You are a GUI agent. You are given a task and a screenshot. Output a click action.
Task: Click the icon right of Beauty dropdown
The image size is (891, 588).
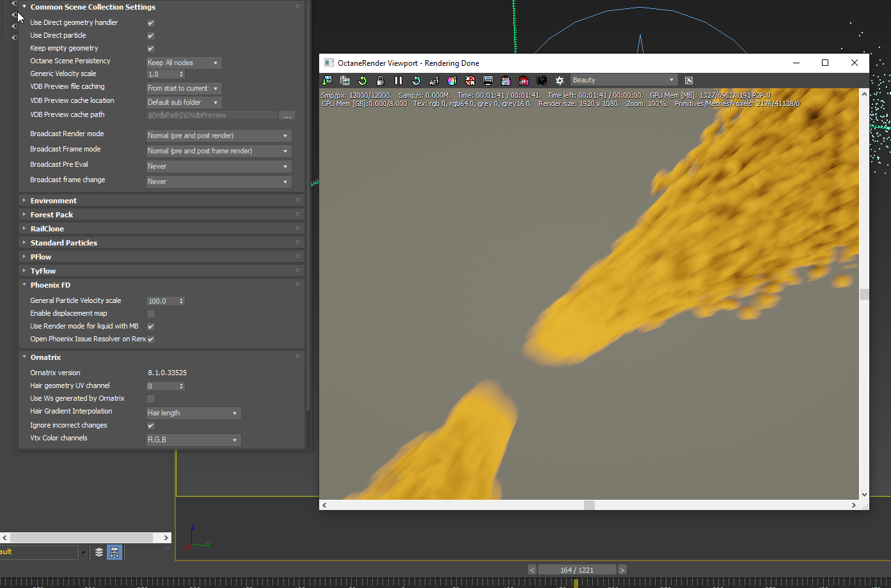689,81
